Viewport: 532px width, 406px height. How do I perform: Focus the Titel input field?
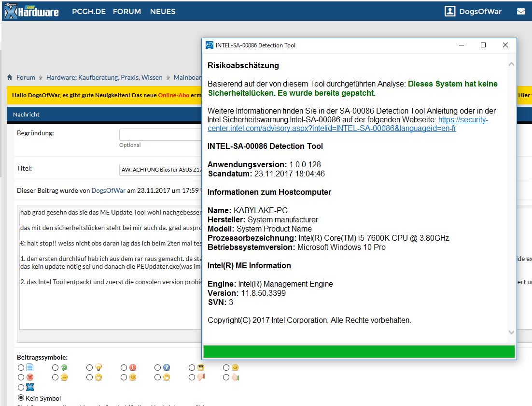pyautogui.click(x=160, y=170)
